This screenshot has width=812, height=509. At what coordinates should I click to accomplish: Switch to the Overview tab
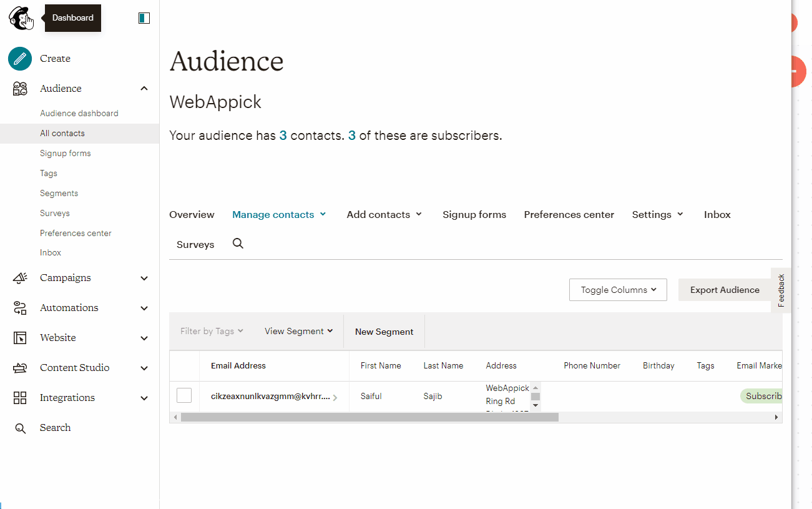click(x=192, y=214)
